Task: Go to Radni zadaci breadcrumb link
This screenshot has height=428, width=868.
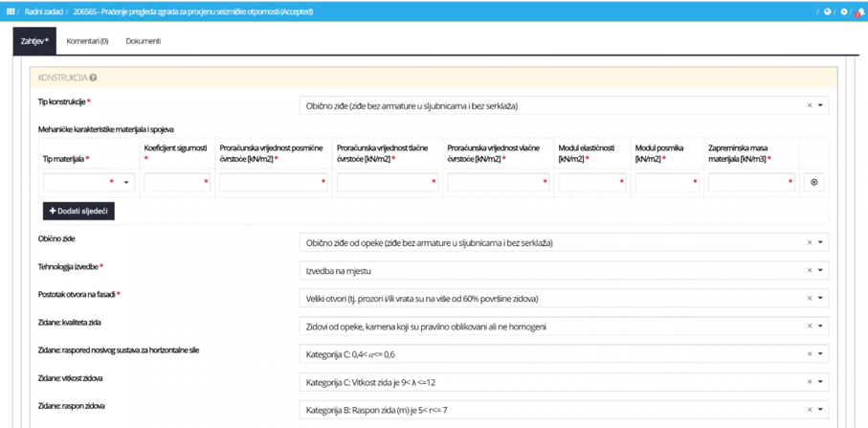Action: 43,11
